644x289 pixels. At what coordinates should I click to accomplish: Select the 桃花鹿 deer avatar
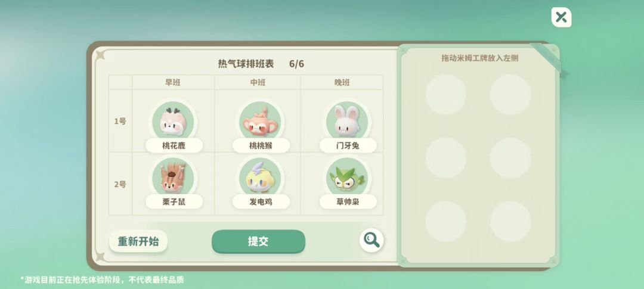(x=174, y=122)
